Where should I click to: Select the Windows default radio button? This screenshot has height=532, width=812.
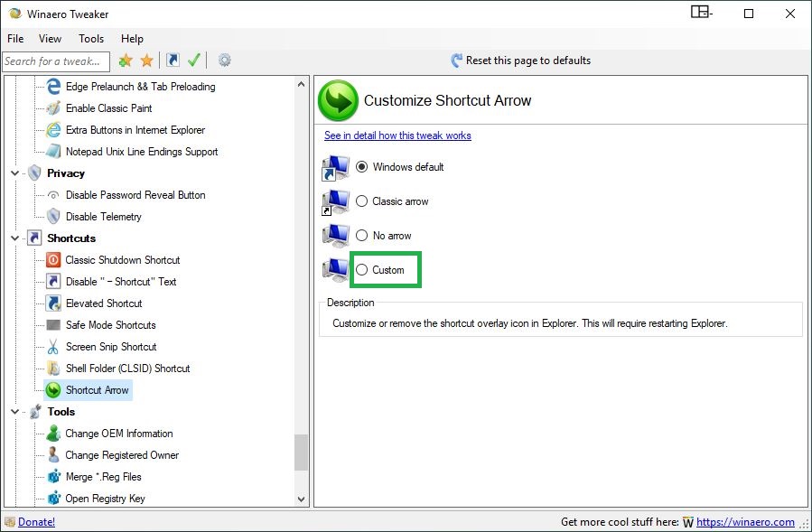362,167
